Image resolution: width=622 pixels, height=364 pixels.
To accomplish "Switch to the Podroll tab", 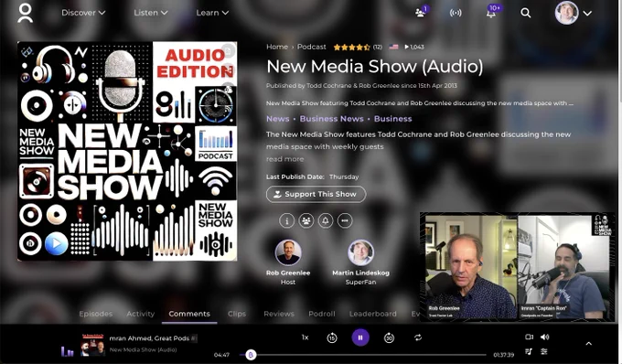I will tap(322, 314).
